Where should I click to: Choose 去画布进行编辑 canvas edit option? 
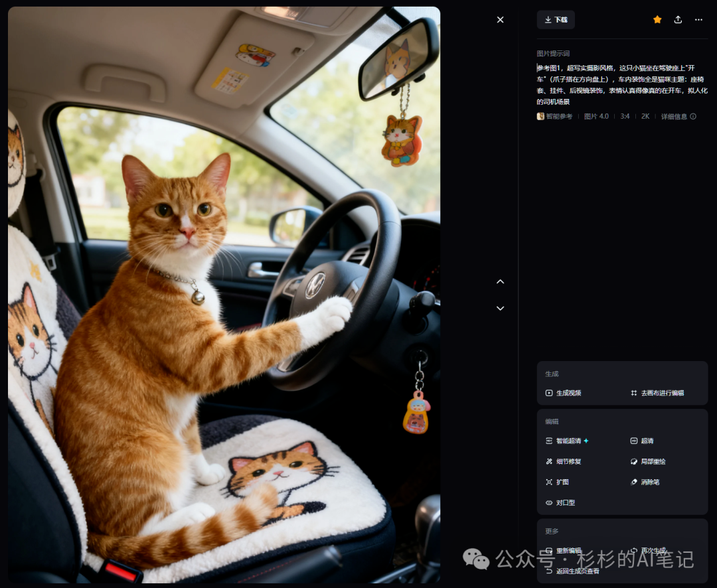pyautogui.click(x=657, y=393)
